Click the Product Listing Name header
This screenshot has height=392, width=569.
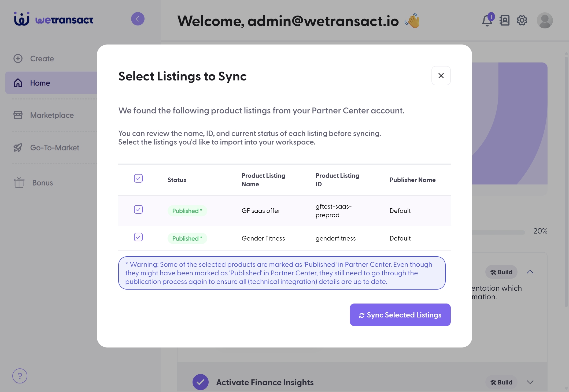(x=263, y=180)
